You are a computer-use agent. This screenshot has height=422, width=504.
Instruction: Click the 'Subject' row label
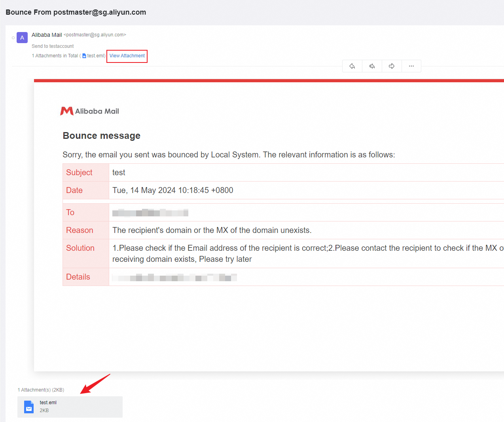[x=79, y=172]
